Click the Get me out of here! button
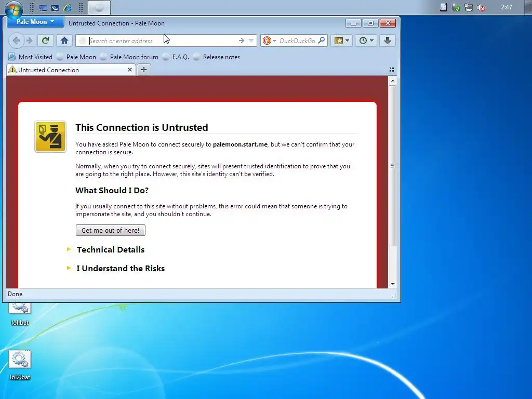This screenshot has height=399, width=532. click(x=110, y=230)
